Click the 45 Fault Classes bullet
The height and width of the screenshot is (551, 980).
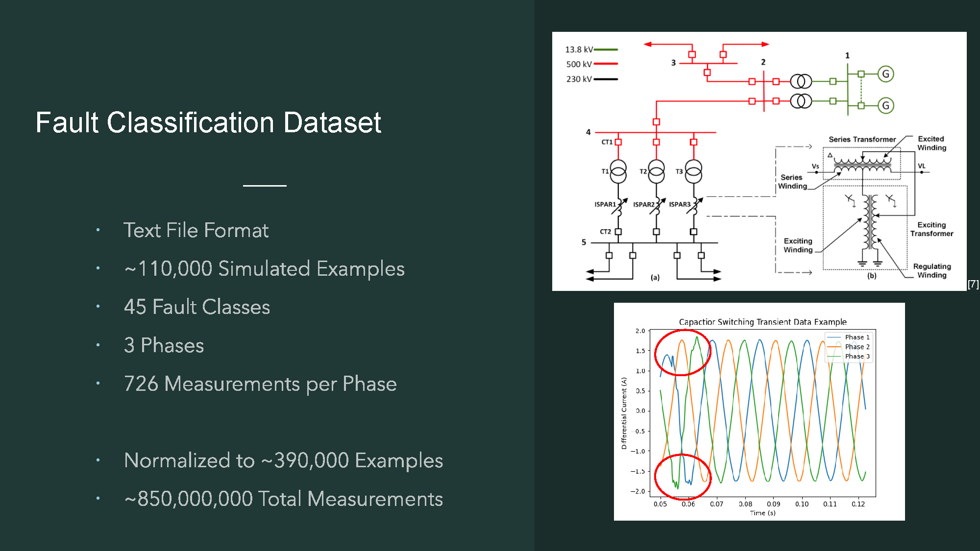coord(197,307)
